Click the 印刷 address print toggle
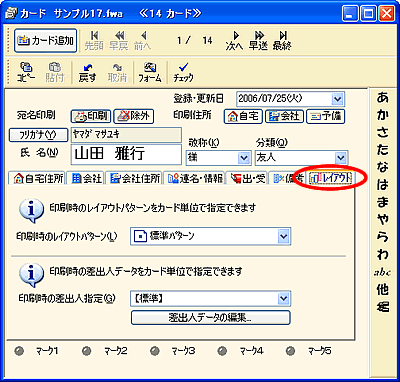This screenshot has width=400, height=382. 91,116
